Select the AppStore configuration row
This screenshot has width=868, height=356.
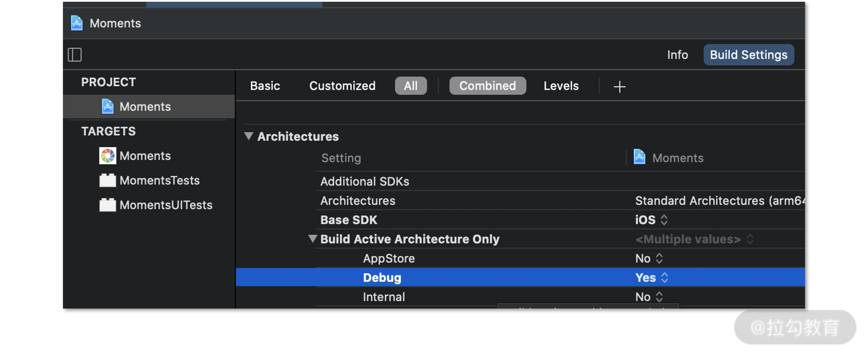560,258
